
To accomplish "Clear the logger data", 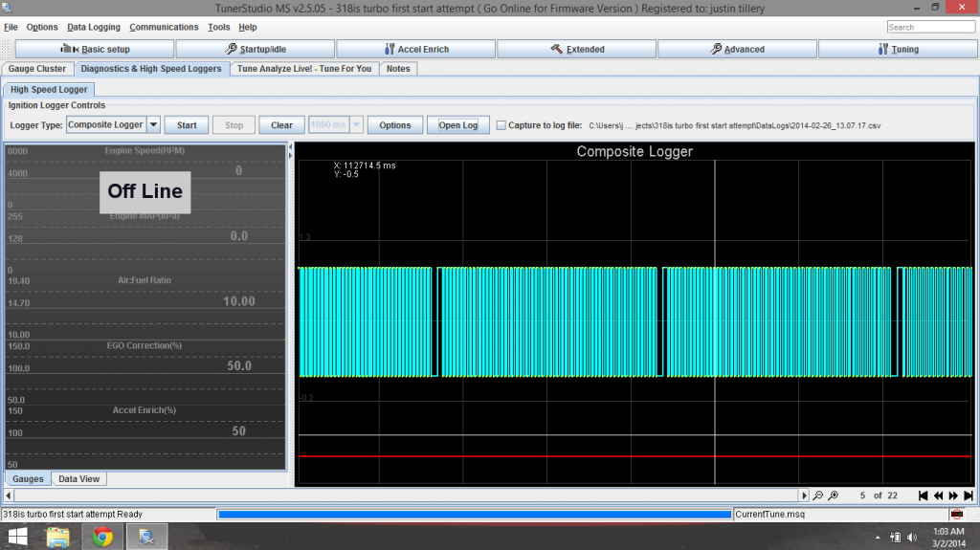I will [x=282, y=125].
